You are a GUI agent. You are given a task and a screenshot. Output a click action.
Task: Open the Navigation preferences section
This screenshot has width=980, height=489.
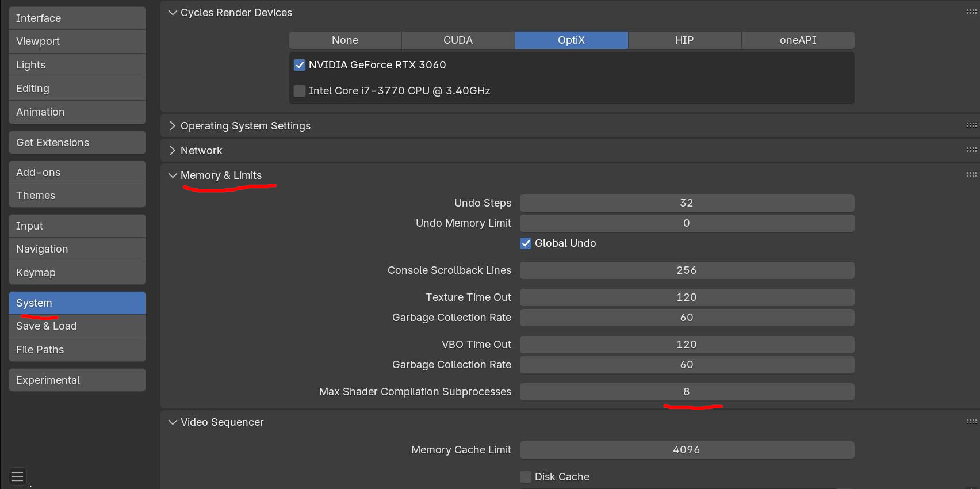pyautogui.click(x=77, y=249)
